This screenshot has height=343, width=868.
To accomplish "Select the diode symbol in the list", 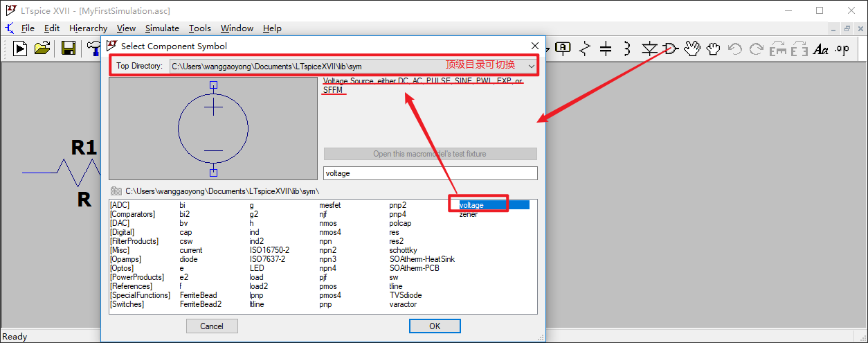I will point(189,259).
